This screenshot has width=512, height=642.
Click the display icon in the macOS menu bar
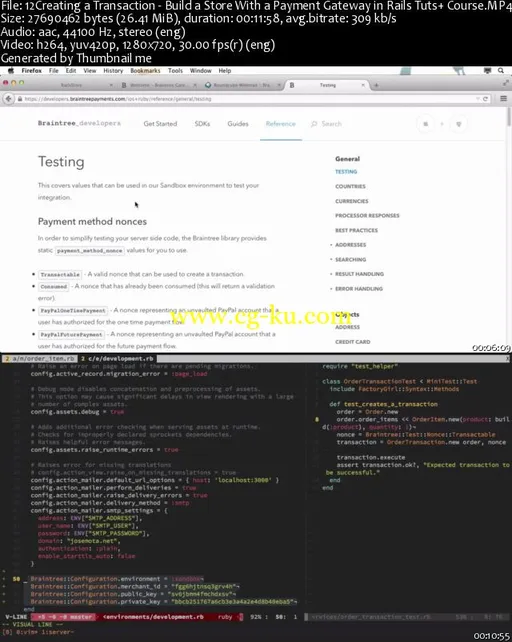[487, 70]
